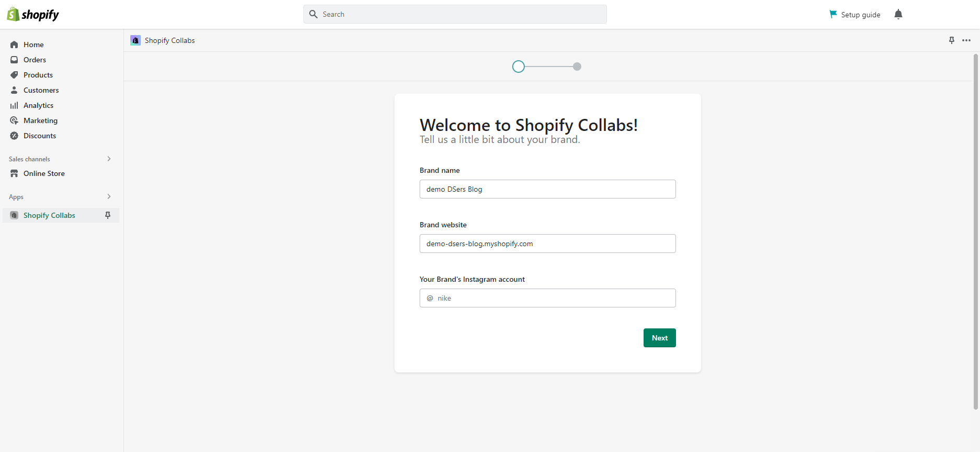This screenshot has height=452, width=980.
Task: Open the Products page
Action: (x=38, y=75)
